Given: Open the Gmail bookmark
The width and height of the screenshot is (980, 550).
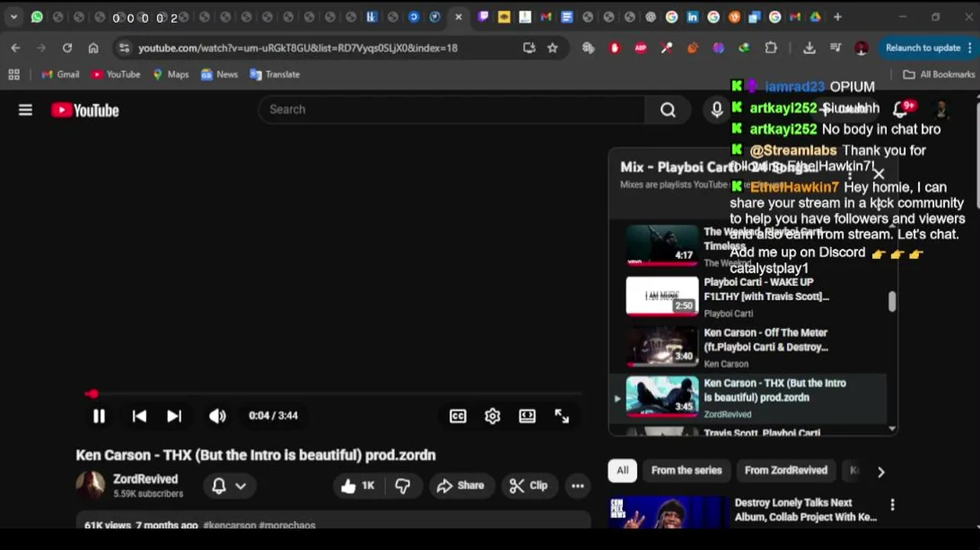Looking at the screenshot, I should 60,74.
